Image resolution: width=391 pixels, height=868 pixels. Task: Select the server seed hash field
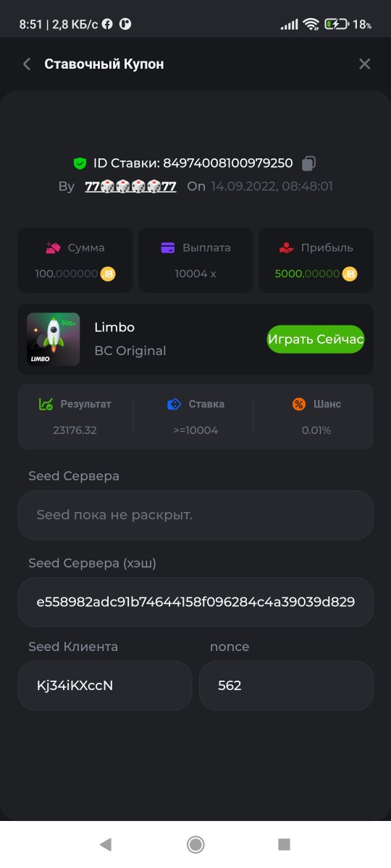coord(195,602)
